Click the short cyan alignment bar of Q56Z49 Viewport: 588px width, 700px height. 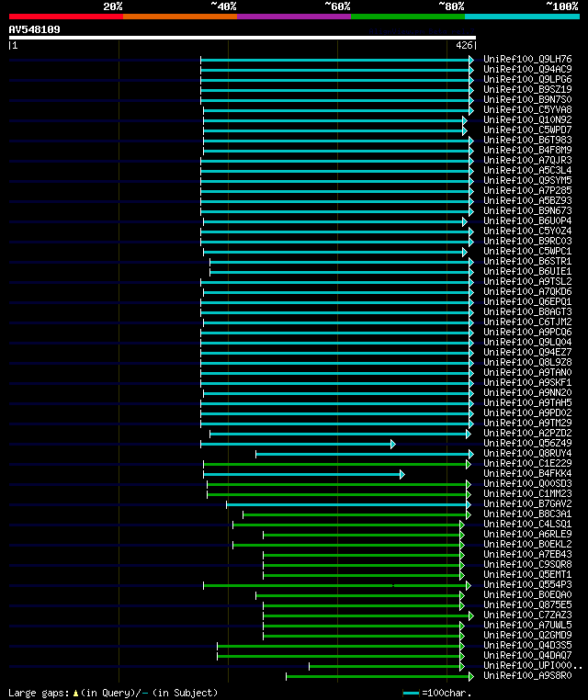tap(298, 445)
